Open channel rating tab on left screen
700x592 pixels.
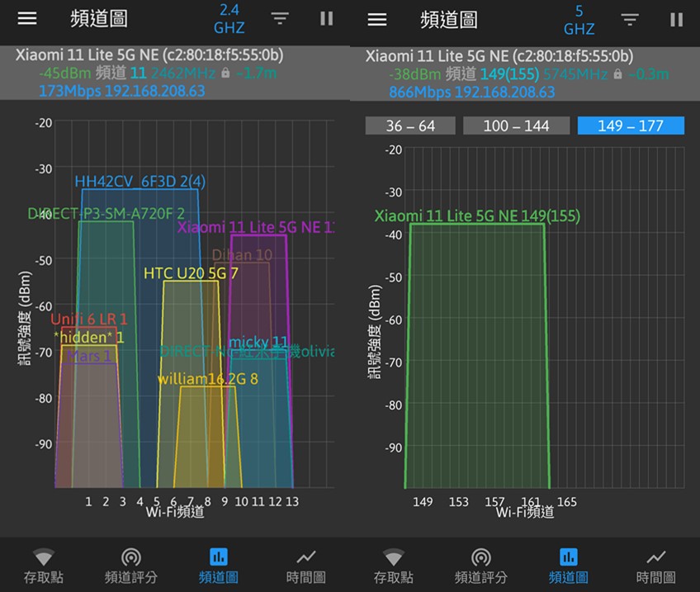tap(130, 566)
